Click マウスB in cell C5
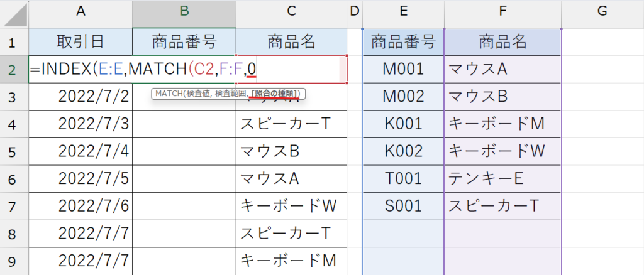Image resolution: width=644 pixels, height=275 pixels. click(x=292, y=152)
